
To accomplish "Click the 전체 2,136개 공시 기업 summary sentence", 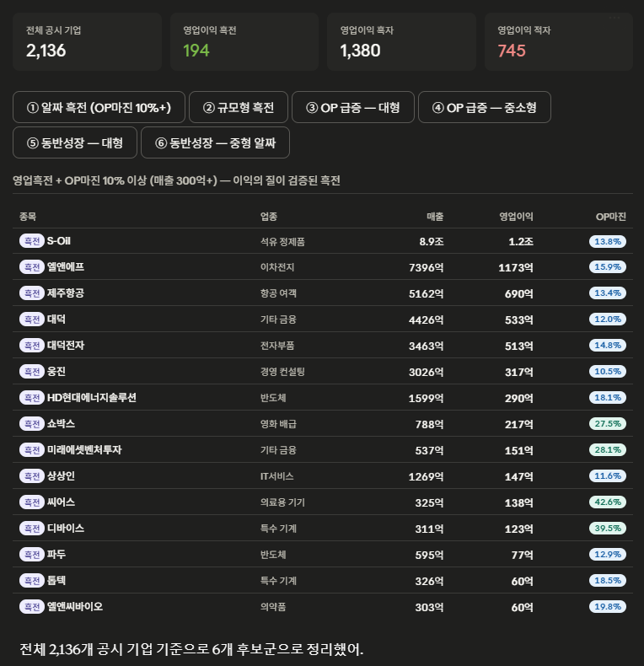I will [x=191, y=648].
